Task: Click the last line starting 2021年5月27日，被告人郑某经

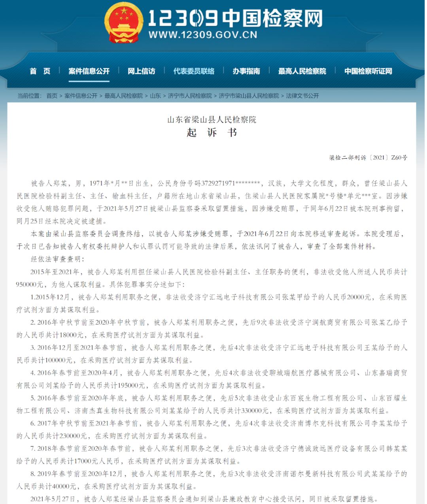Action: tap(204, 499)
